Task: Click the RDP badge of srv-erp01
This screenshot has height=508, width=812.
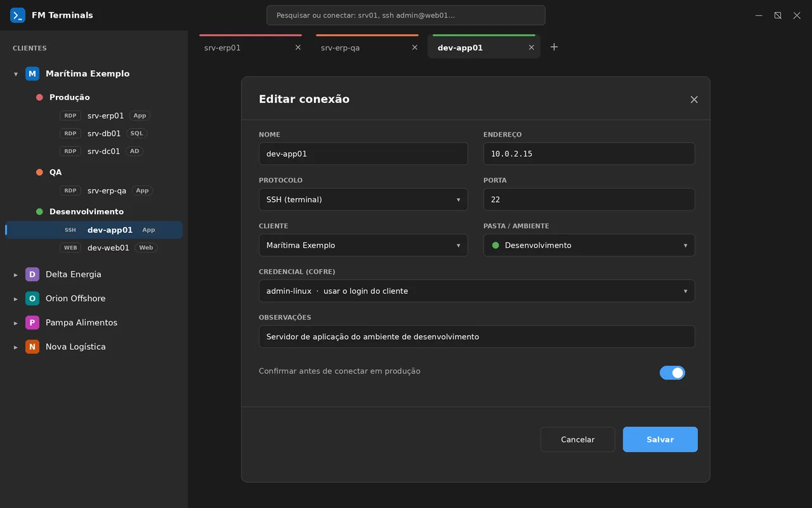Action: click(70, 116)
